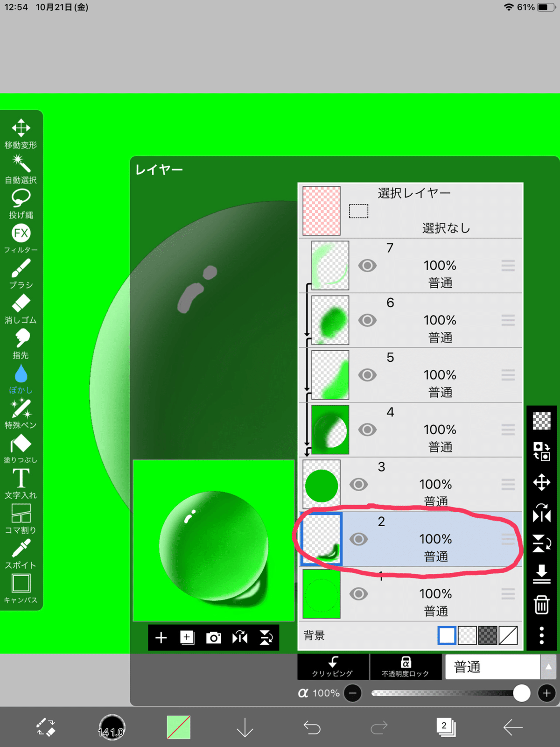Select light checker transparent background swatch
This screenshot has width=560, height=747.
468,635
